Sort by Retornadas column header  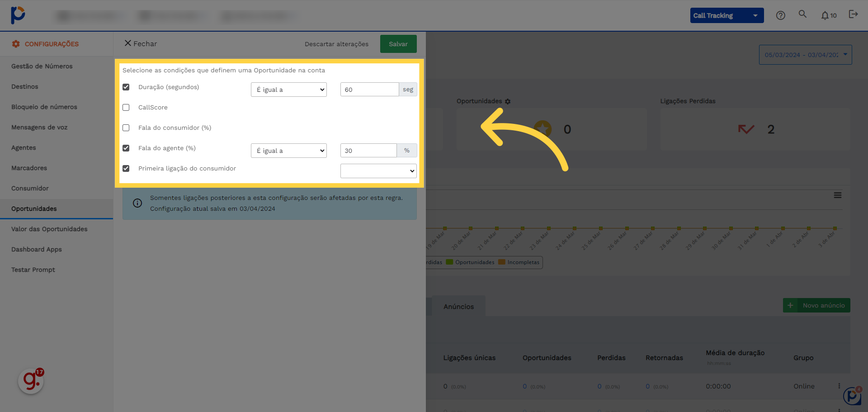[x=664, y=358]
